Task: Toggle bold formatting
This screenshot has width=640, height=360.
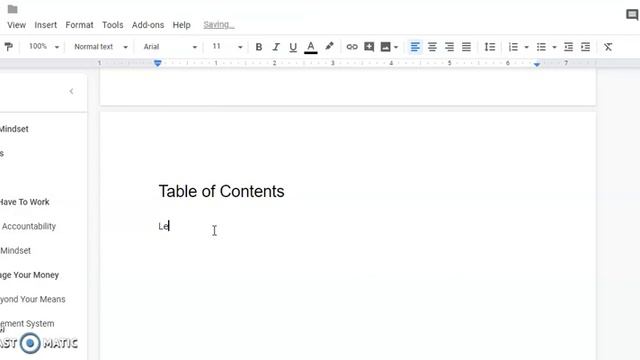Action: click(x=258, y=47)
